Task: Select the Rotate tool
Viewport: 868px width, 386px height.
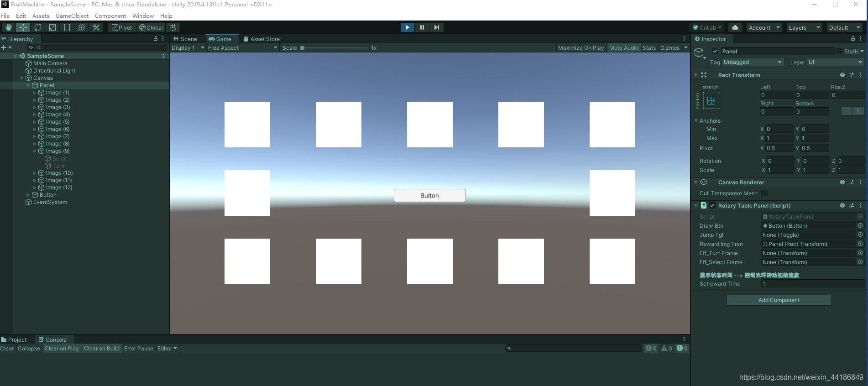Action: (x=37, y=27)
